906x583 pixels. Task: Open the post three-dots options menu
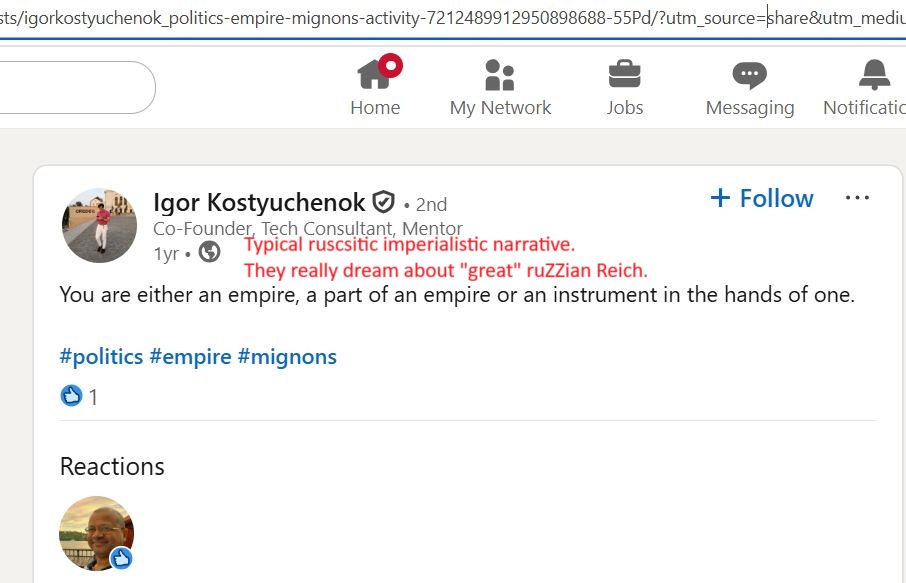(857, 198)
